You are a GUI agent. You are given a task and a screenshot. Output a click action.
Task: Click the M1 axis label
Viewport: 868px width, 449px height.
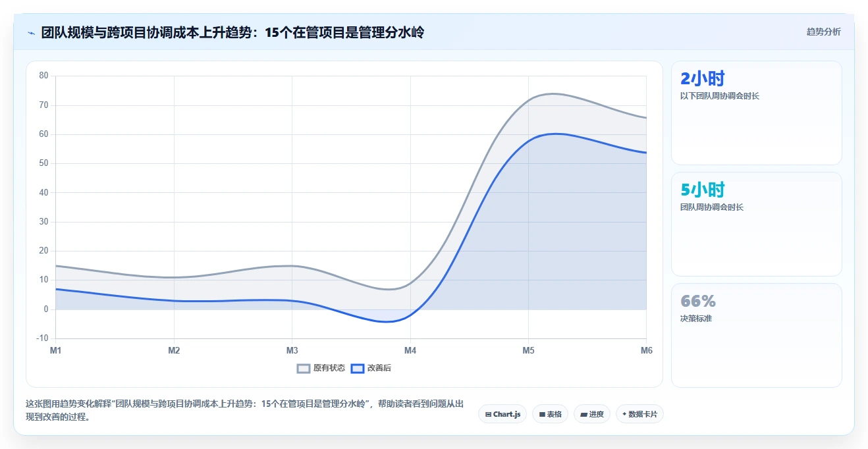[x=55, y=350]
